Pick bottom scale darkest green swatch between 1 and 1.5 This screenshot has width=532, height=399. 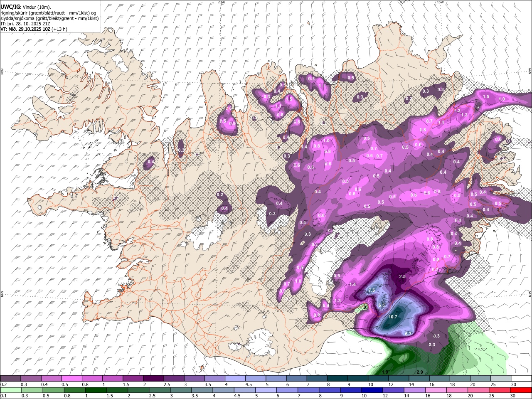(x=96, y=390)
